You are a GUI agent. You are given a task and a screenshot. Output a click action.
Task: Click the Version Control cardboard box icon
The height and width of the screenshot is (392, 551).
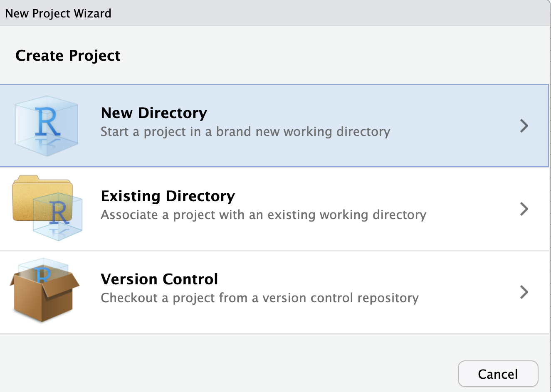pos(44,292)
